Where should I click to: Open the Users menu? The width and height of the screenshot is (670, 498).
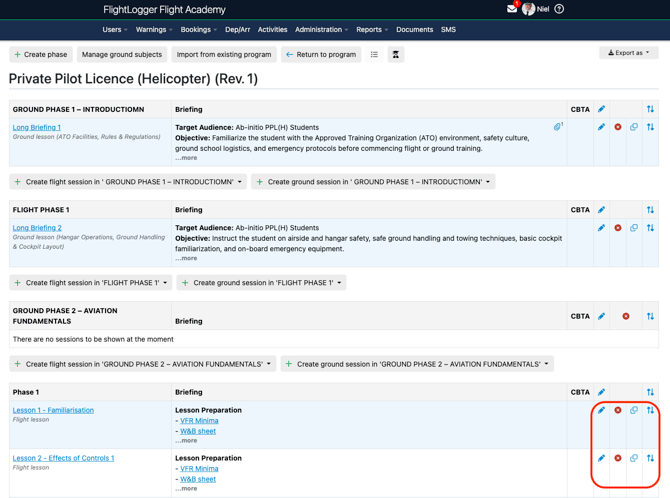115,29
